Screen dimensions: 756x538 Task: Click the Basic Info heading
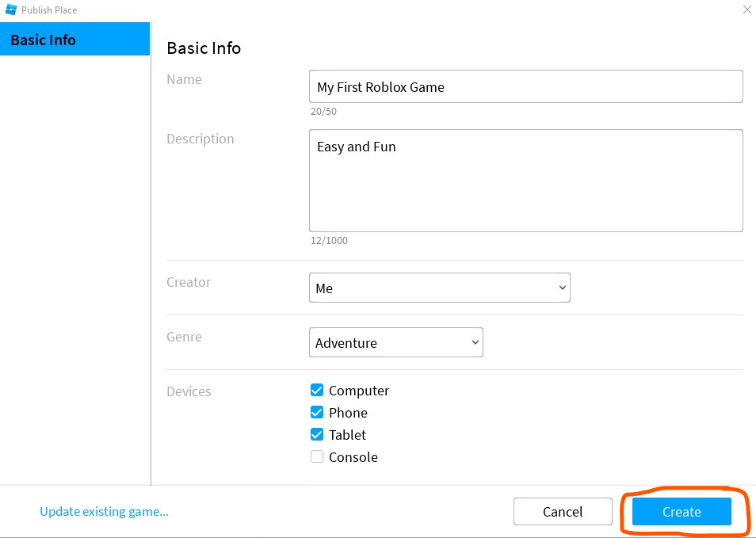[x=204, y=48]
